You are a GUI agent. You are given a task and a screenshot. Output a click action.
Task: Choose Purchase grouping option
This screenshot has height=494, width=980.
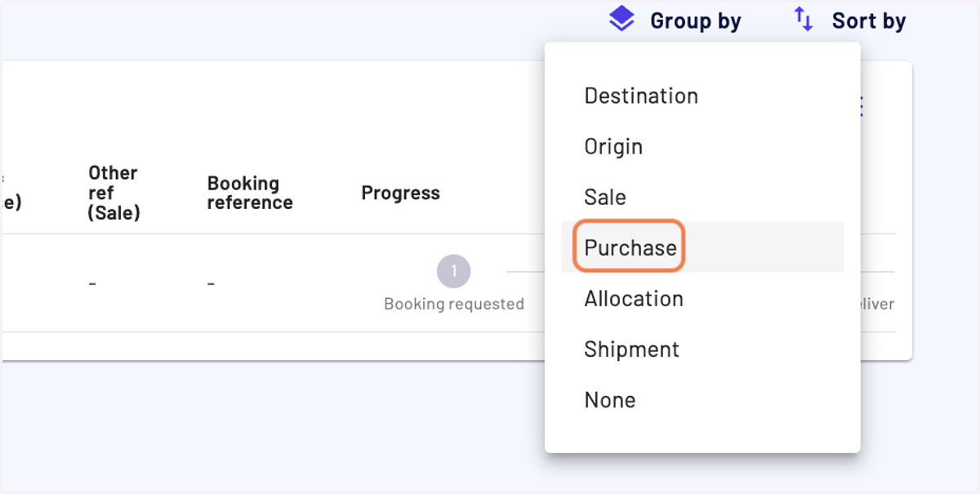702,247
